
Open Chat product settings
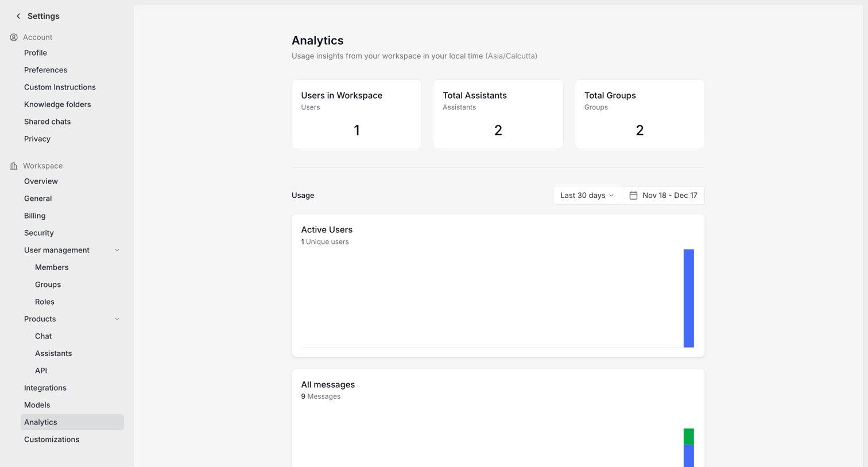pos(43,336)
